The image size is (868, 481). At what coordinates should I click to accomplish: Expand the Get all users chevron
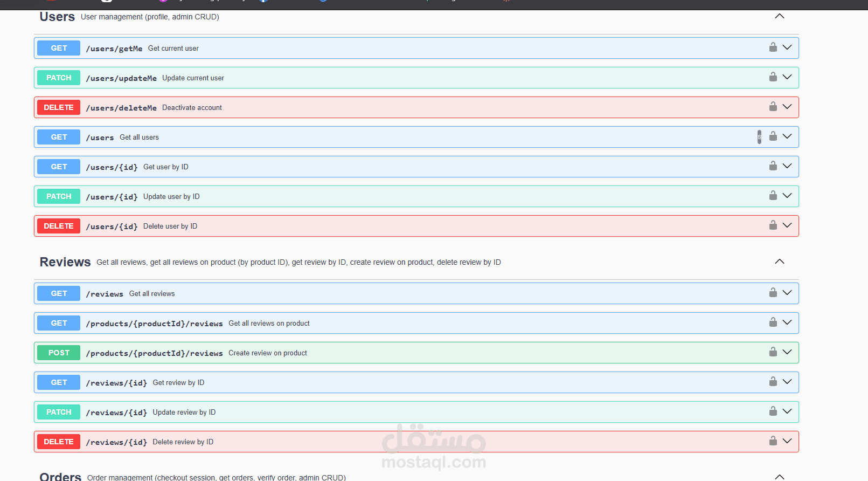787,136
